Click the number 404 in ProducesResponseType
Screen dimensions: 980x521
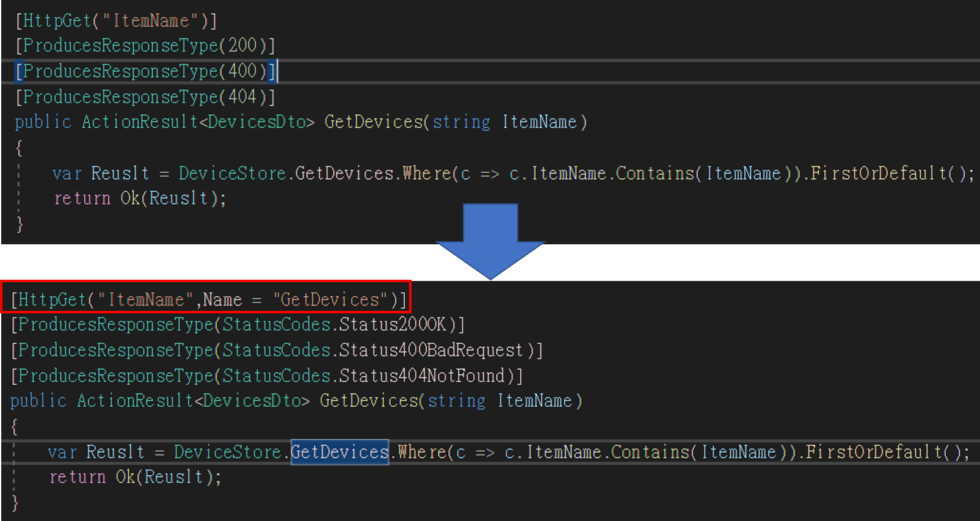[x=242, y=97]
